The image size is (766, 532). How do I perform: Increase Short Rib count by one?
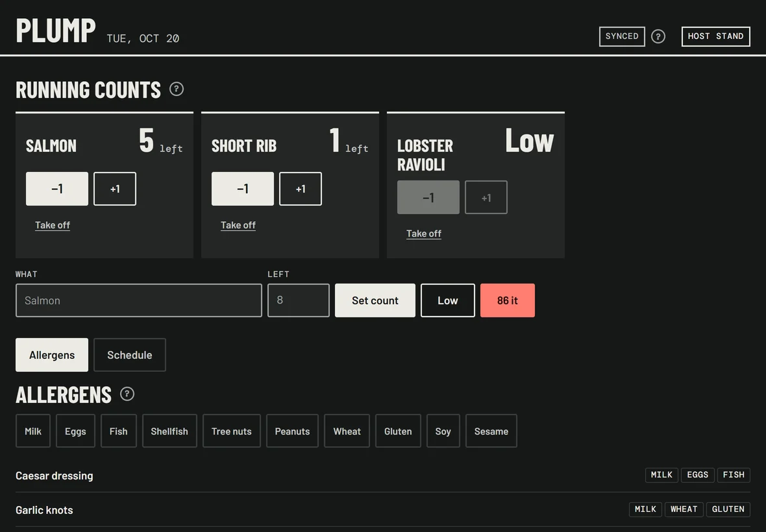point(301,189)
